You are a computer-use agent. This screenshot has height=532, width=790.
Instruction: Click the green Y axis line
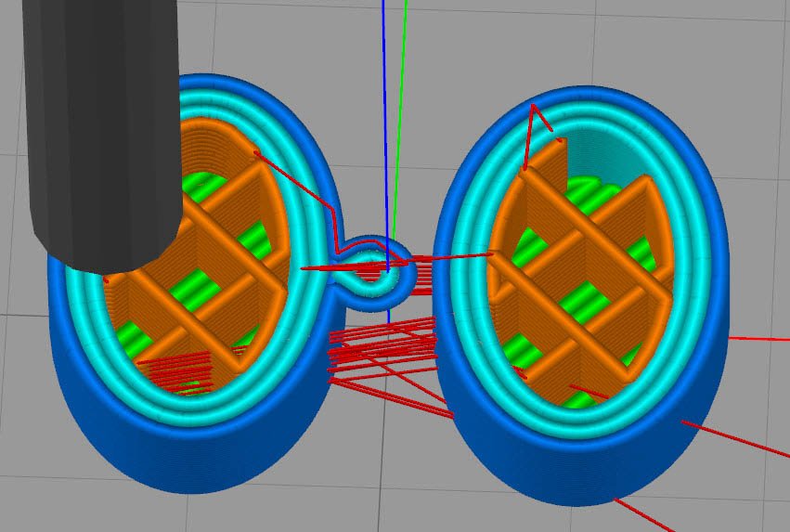click(x=400, y=111)
